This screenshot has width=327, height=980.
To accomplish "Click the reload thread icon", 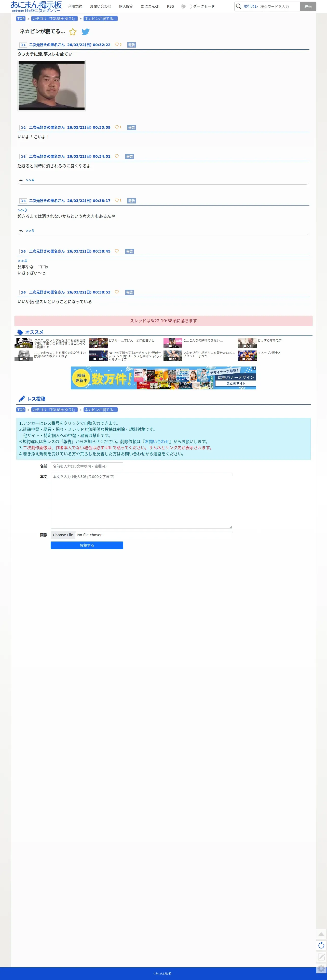I will 321,945.
